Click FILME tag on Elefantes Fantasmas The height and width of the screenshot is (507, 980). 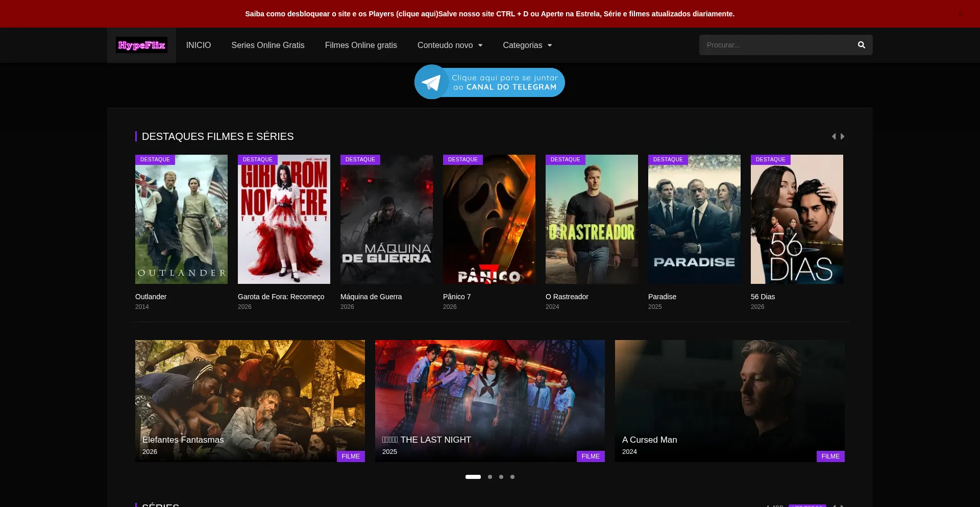point(351,456)
